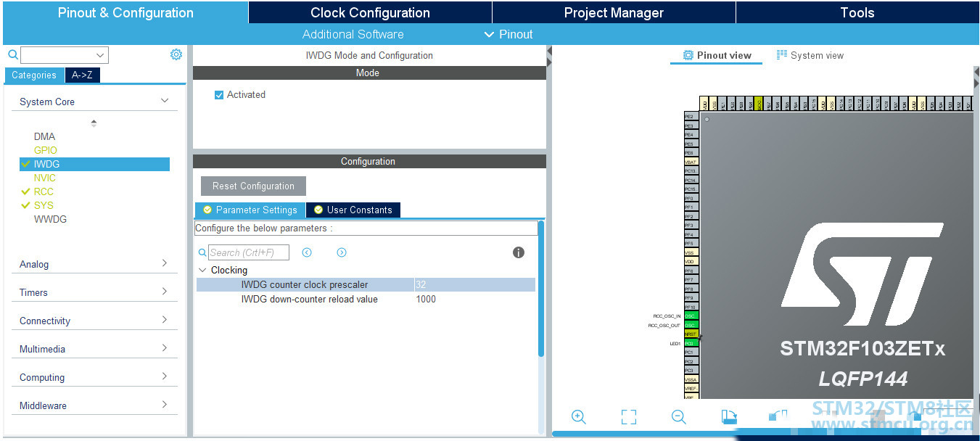
Task: Click the NRST pin on the chip
Action: [x=691, y=334]
